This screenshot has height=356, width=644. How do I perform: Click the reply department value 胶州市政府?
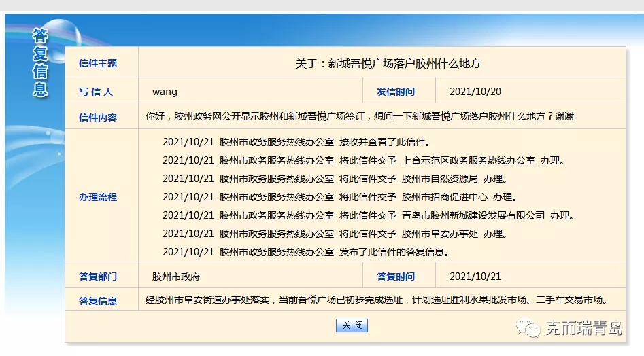(x=176, y=277)
